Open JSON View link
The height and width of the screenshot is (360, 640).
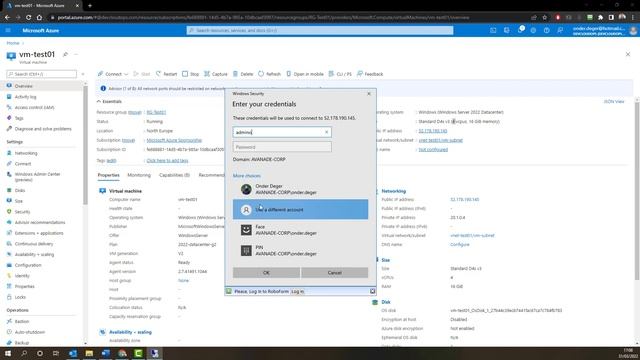click(x=614, y=101)
